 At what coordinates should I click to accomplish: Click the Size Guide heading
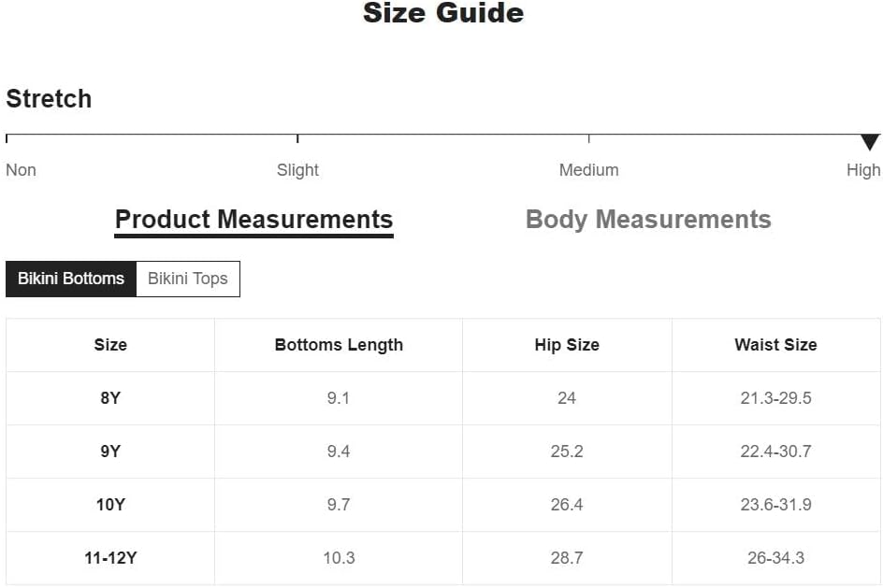click(443, 13)
